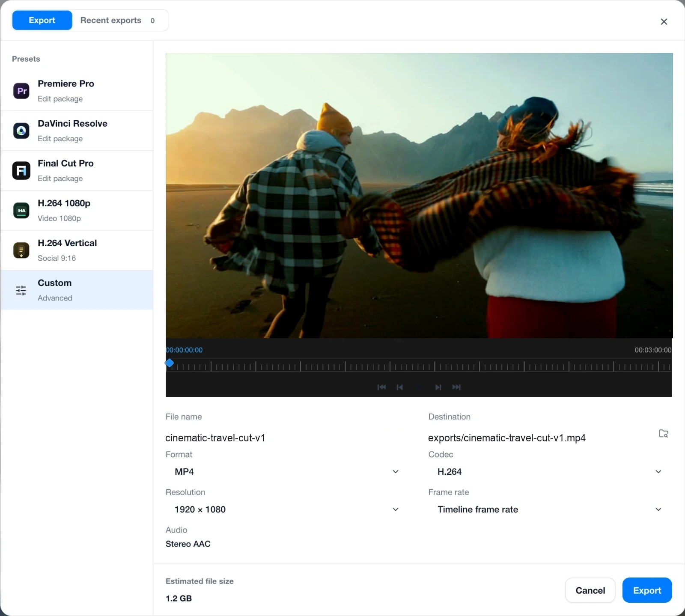Jump to the end of the clip
The height and width of the screenshot is (616, 685).
coord(456,387)
